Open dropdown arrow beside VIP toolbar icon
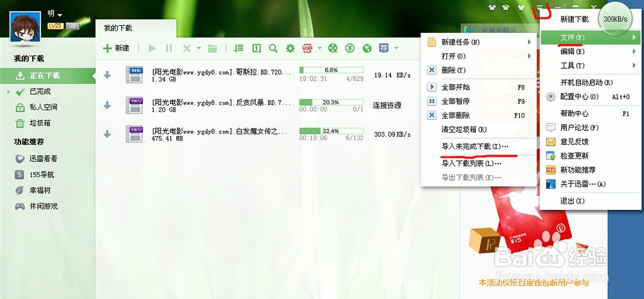The width and height of the screenshot is (644, 299). [x=319, y=48]
